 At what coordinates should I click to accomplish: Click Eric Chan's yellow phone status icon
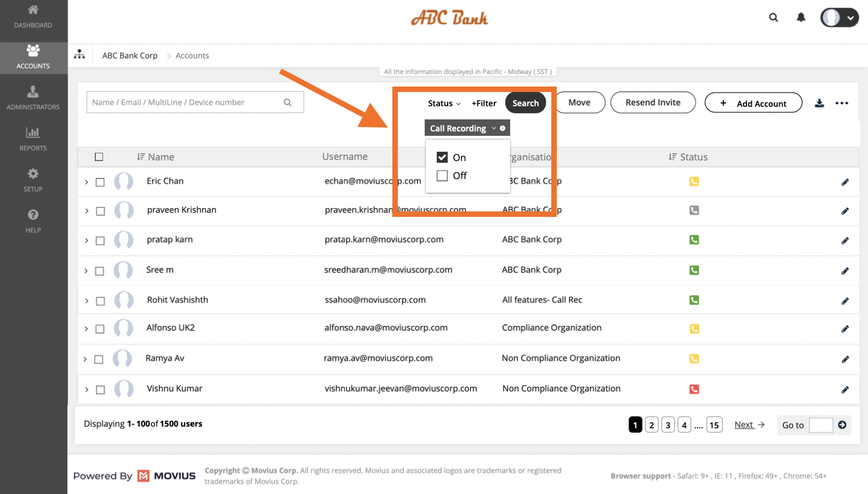[x=694, y=181]
